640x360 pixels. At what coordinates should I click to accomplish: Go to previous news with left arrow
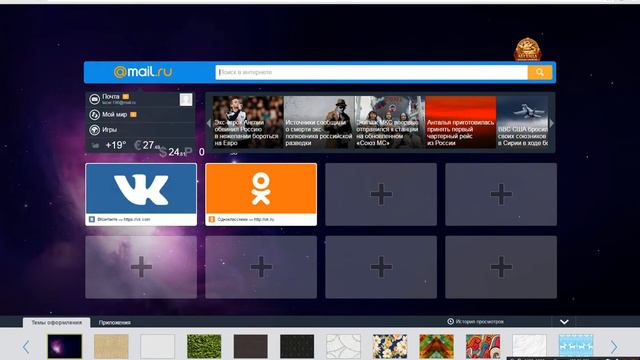point(209,122)
